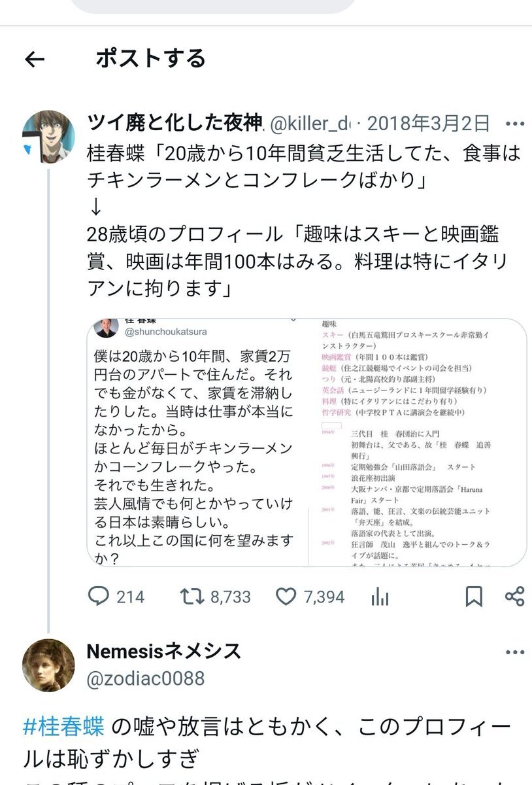The image size is (532, 785).
Task: Open ツイ廃と化した夜神 display name
Action: [x=174, y=123]
